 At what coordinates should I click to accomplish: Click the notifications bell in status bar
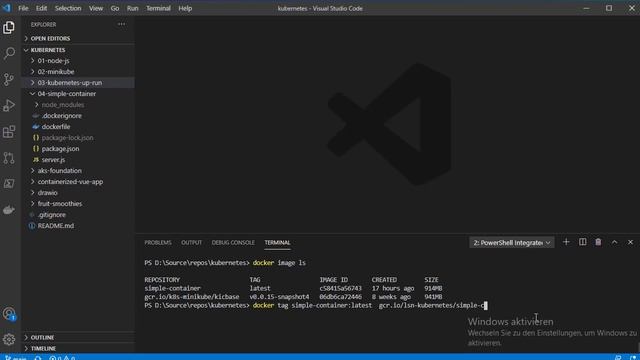click(x=633, y=358)
